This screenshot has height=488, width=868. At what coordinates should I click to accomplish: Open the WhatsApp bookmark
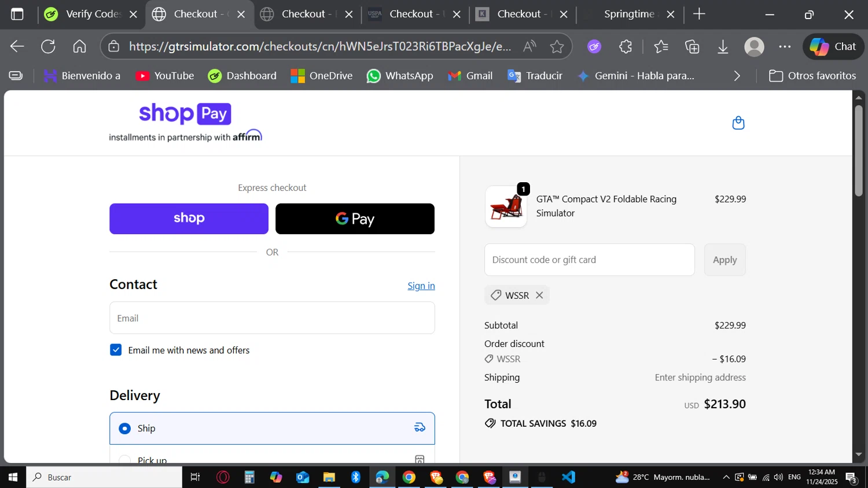[400, 76]
